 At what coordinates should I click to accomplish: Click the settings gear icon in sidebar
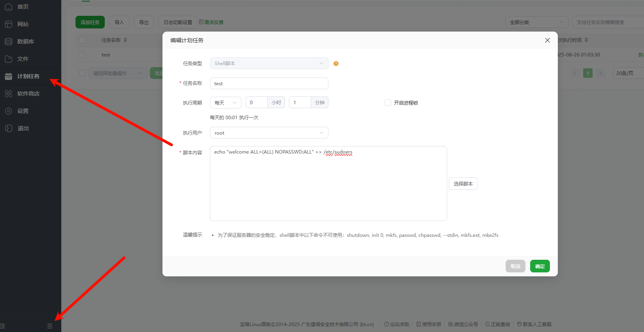point(8,111)
